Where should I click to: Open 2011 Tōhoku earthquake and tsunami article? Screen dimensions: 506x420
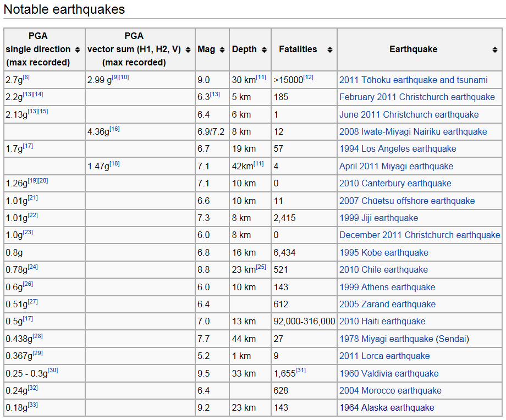click(413, 80)
